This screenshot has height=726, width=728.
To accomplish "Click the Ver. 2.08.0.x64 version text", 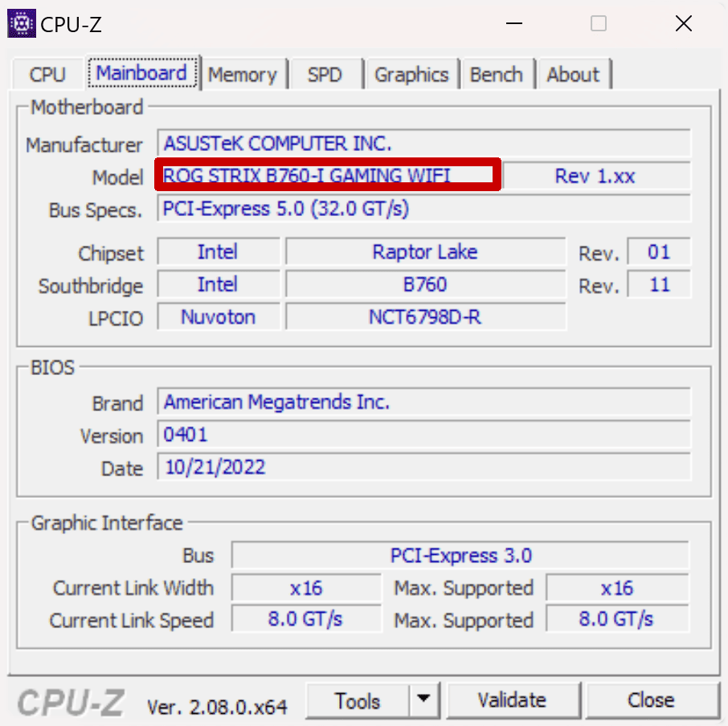I will [217, 707].
